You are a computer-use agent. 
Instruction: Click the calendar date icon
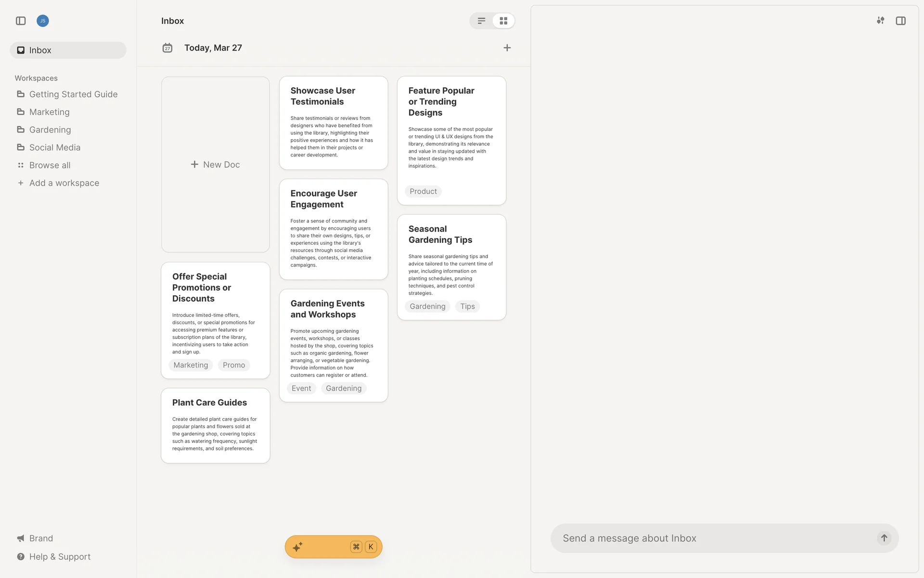[167, 48]
